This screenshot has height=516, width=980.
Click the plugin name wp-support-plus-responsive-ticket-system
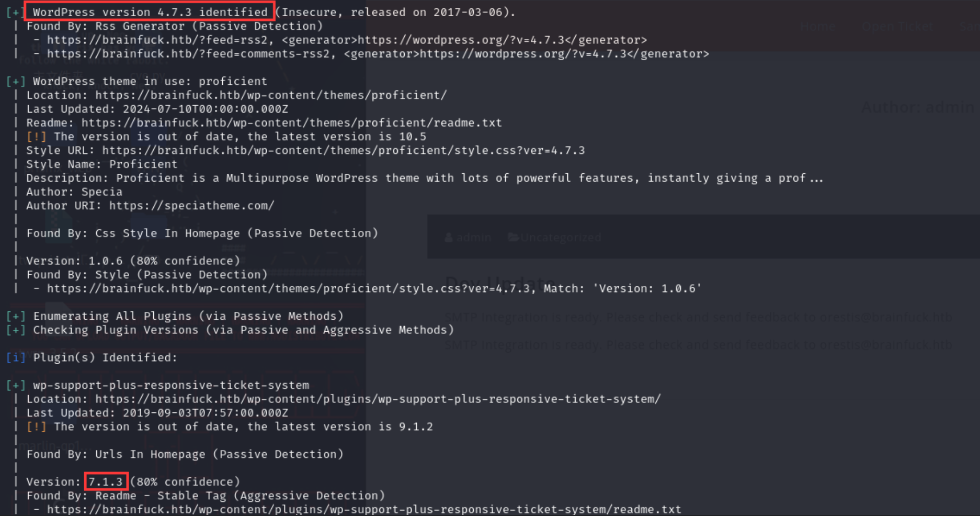171,386
